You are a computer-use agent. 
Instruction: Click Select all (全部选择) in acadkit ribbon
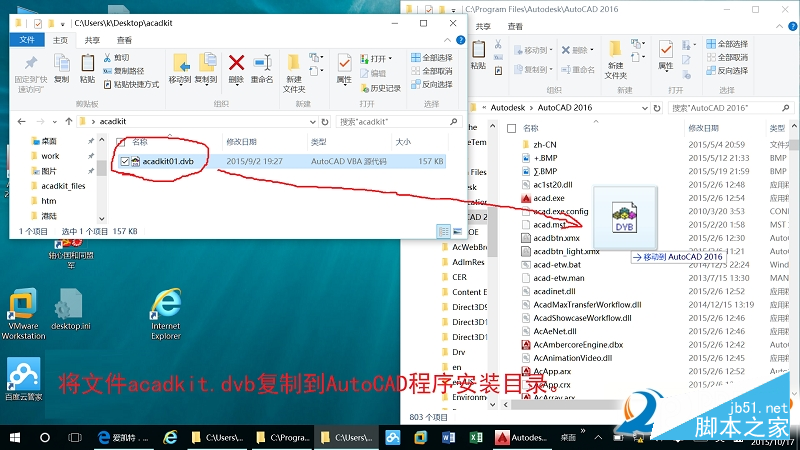point(432,58)
